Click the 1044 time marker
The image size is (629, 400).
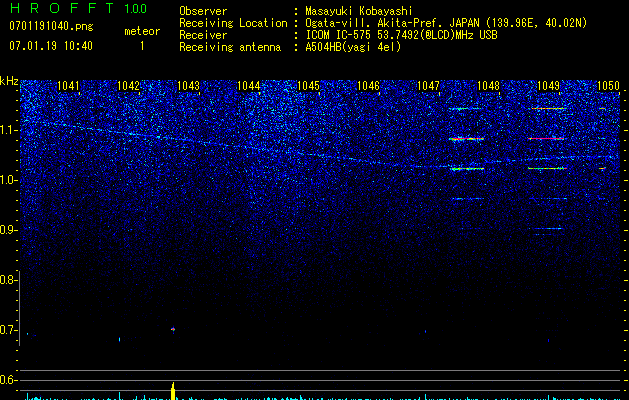248,86
